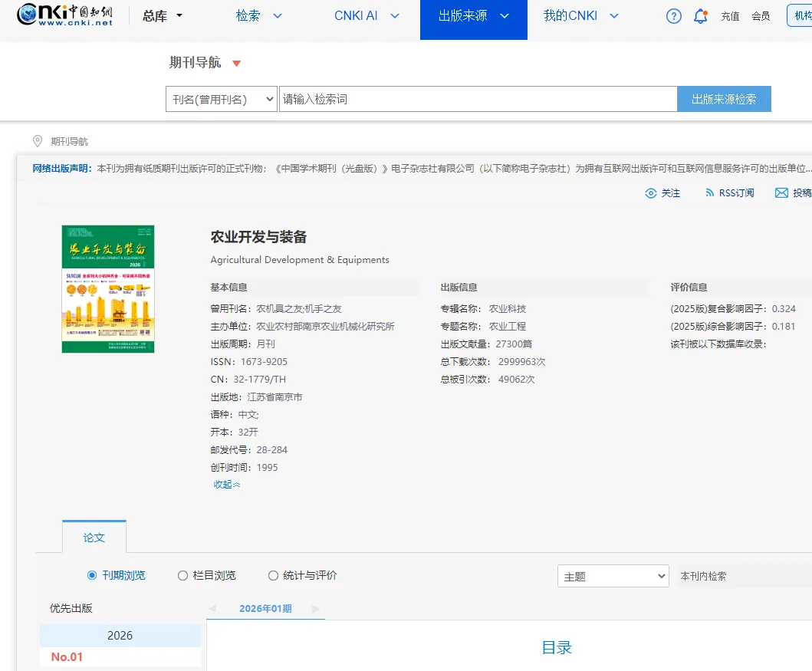Image resolution: width=812 pixels, height=671 pixels.
Task: Open issue No.01 in the year list
Action: [x=67, y=656]
